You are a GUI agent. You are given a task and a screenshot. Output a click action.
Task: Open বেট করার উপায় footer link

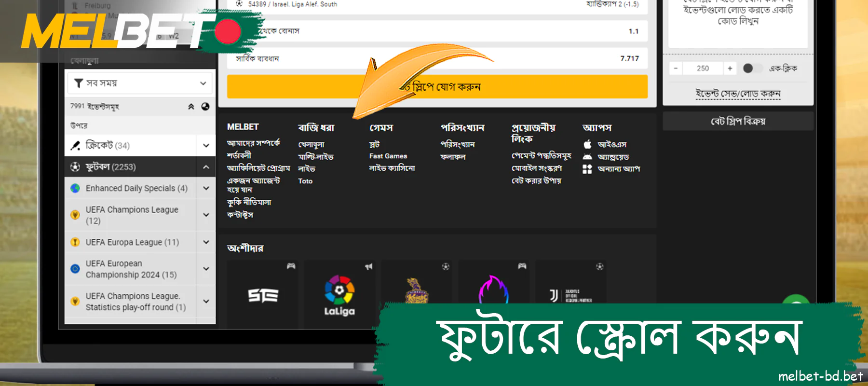pos(536,180)
